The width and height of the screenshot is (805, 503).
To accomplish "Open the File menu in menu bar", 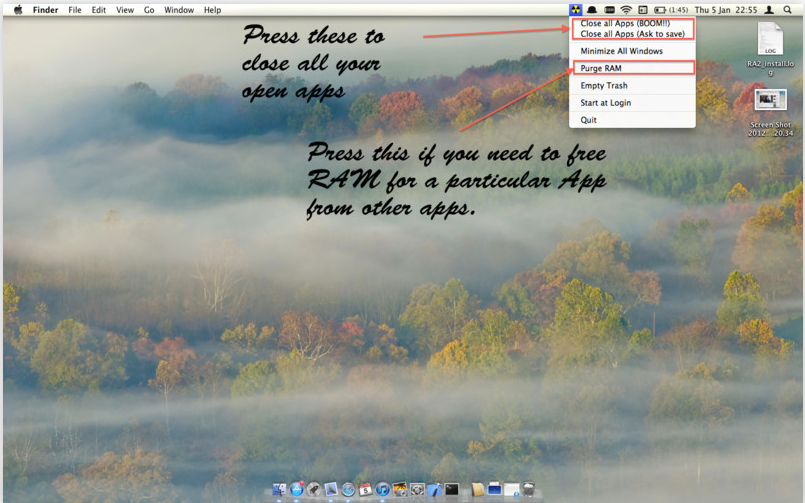I will [75, 9].
